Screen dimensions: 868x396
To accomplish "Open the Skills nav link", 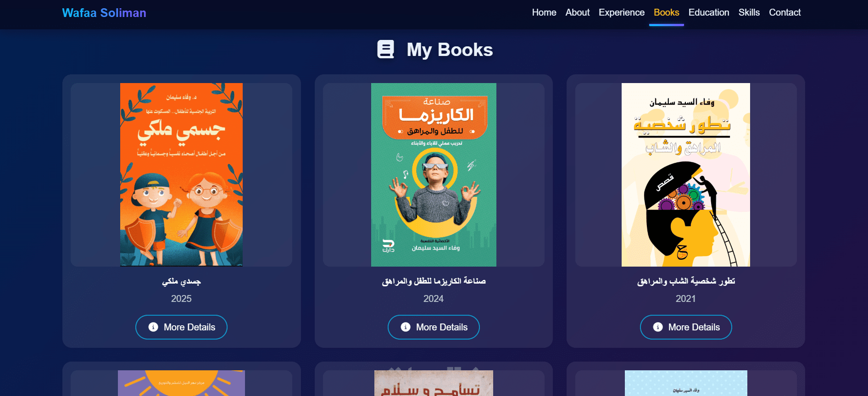I will click(749, 12).
